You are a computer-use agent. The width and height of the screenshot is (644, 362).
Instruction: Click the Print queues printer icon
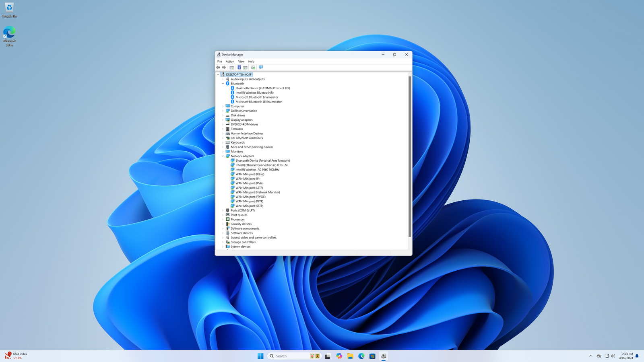(x=228, y=215)
